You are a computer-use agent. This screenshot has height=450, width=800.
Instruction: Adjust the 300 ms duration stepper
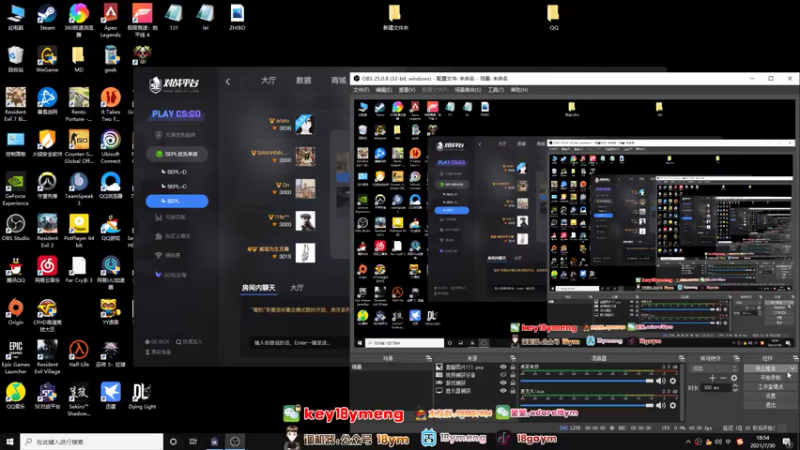click(735, 388)
